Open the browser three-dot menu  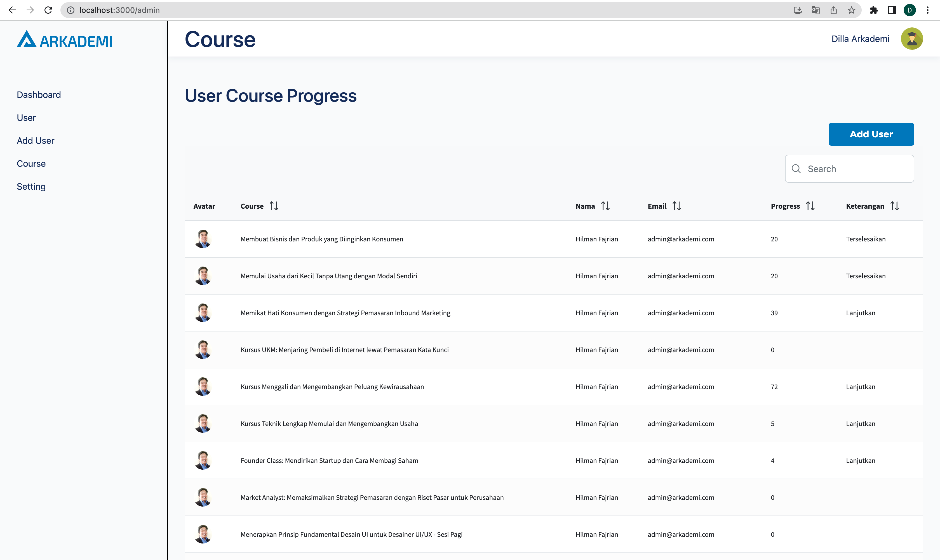[x=928, y=10]
